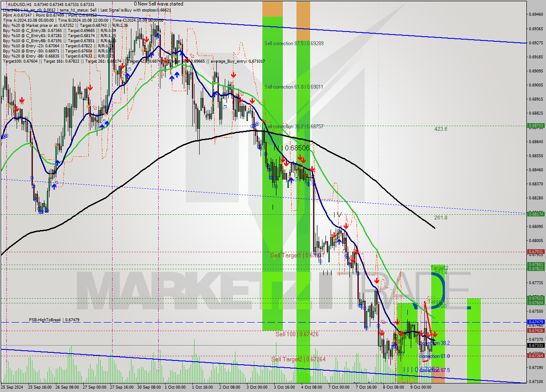The height and width of the screenshot is (392, 546).
Task: Click the '4 Oct 08:00' time axis label
Action: pyautogui.click(x=312, y=387)
